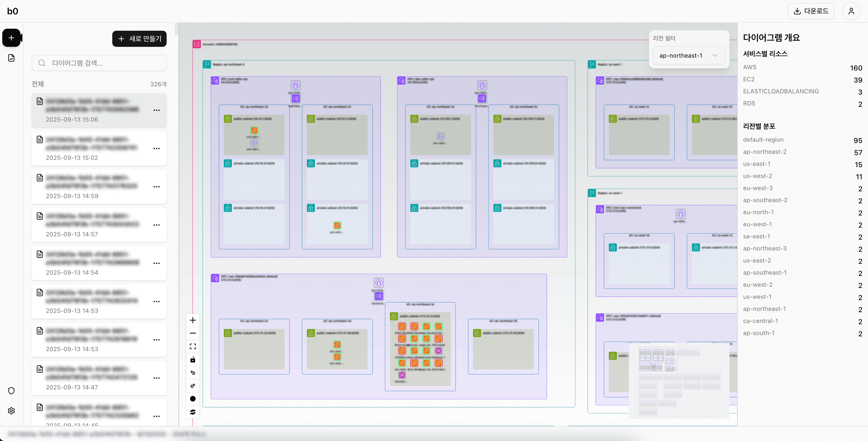The image size is (868, 441).
Task: Undo the last canvas action
Action: [193, 373]
